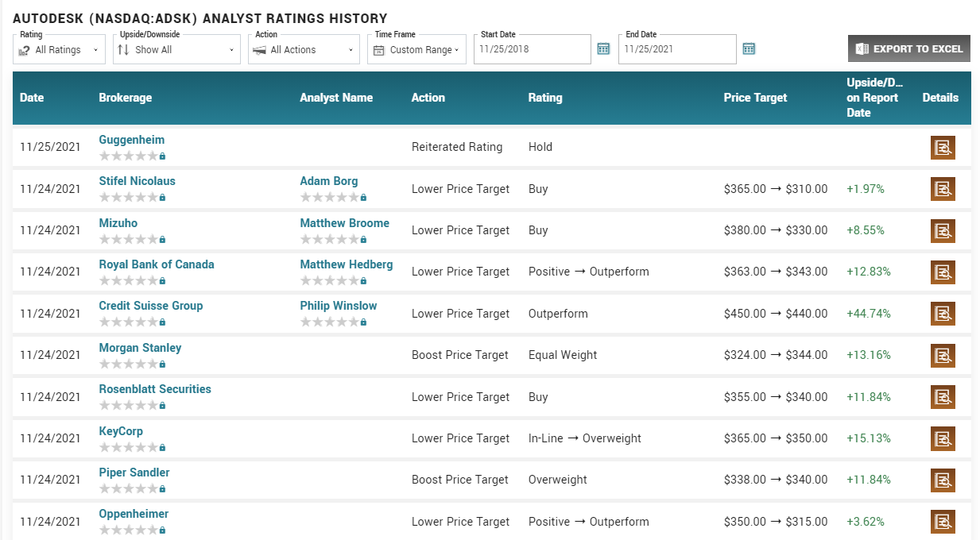Open details for the Oppenheimer row
Viewport: 980px width, 540px height.
pyautogui.click(x=943, y=522)
